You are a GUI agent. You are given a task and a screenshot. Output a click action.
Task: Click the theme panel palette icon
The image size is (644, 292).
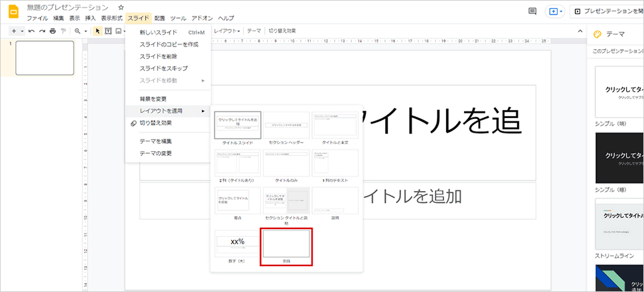click(598, 34)
